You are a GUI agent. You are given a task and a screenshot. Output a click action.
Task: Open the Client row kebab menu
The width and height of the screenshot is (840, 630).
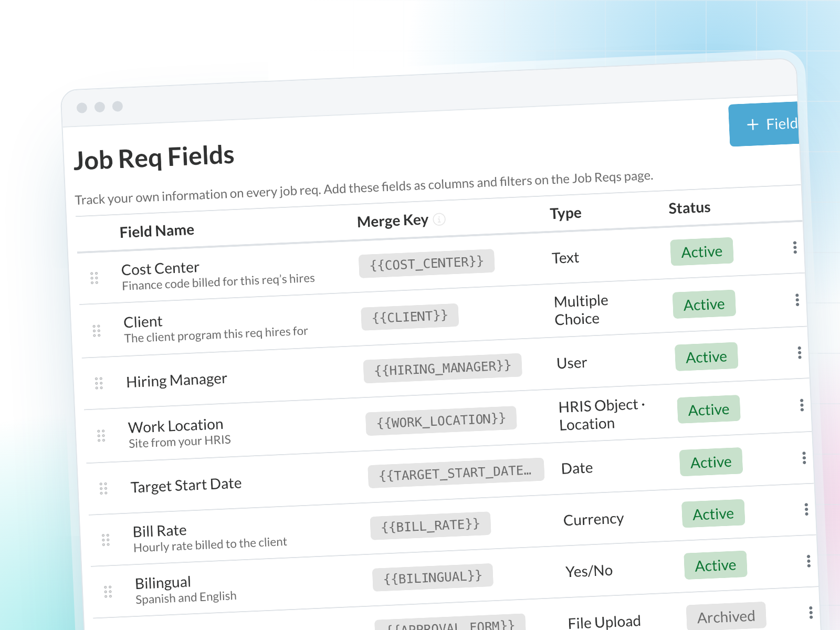tap(797, 300)
